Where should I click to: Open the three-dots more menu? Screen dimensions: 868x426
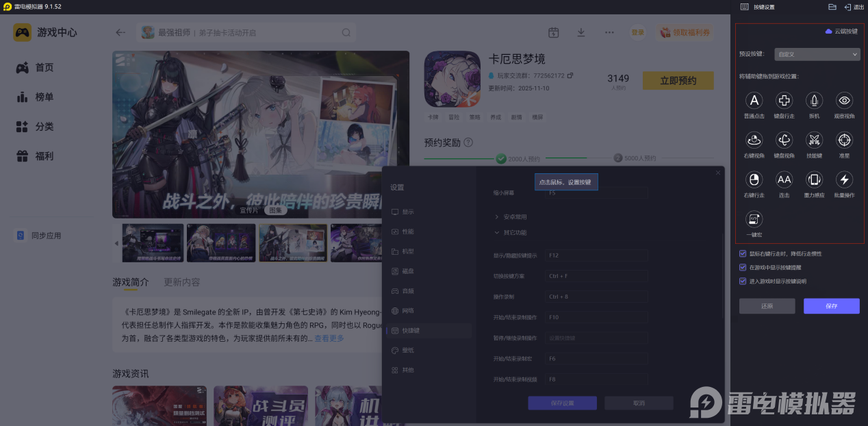609,32
